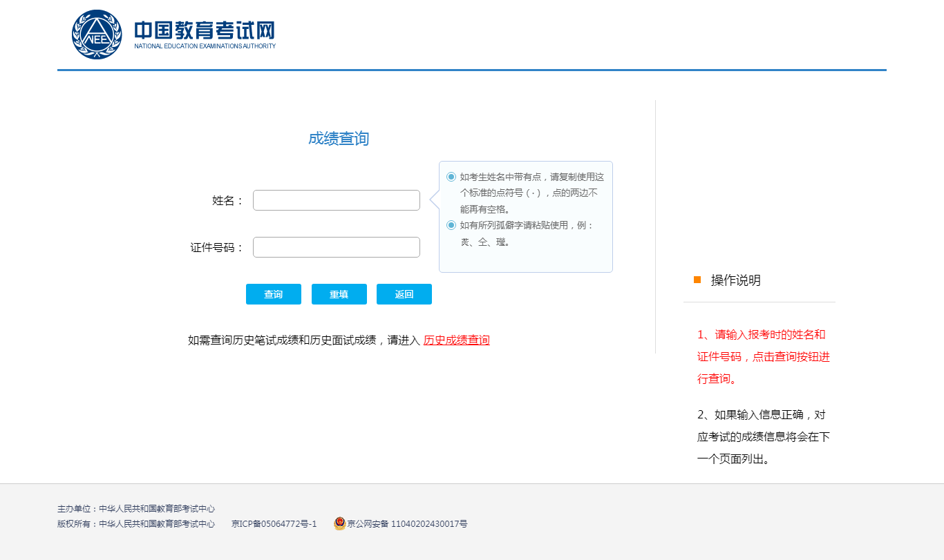Click the 中国教育考试网 logo text
Screen dimensions: 944x560
[x=204, y=31]
